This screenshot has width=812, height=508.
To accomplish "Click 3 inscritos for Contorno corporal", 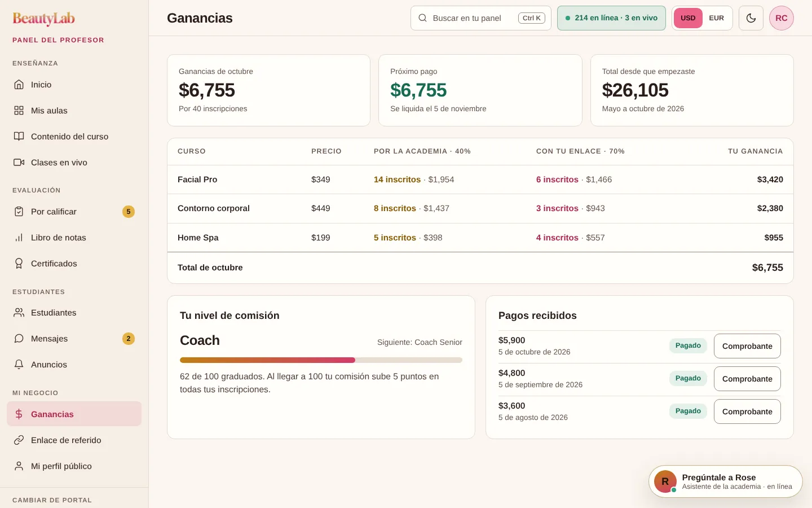I will coord(557,208).
